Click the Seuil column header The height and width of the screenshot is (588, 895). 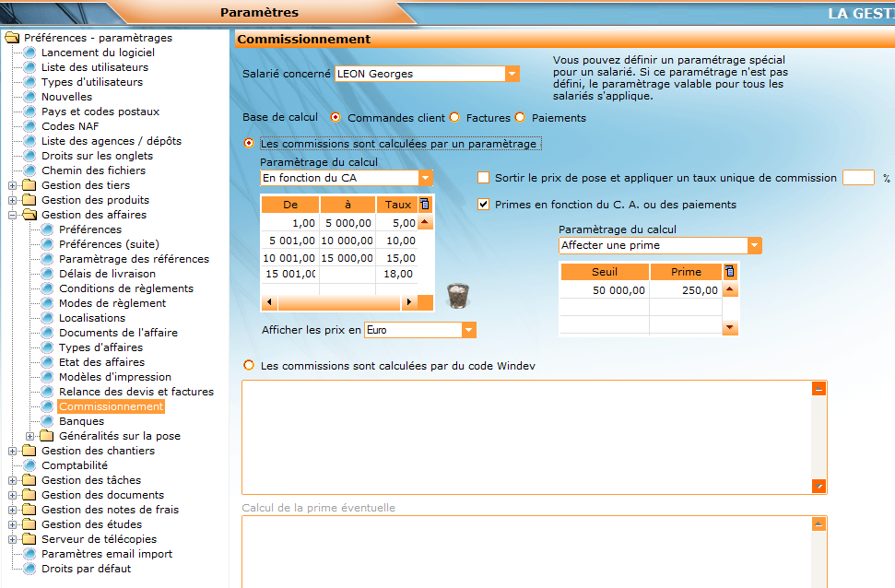[605, 272]
